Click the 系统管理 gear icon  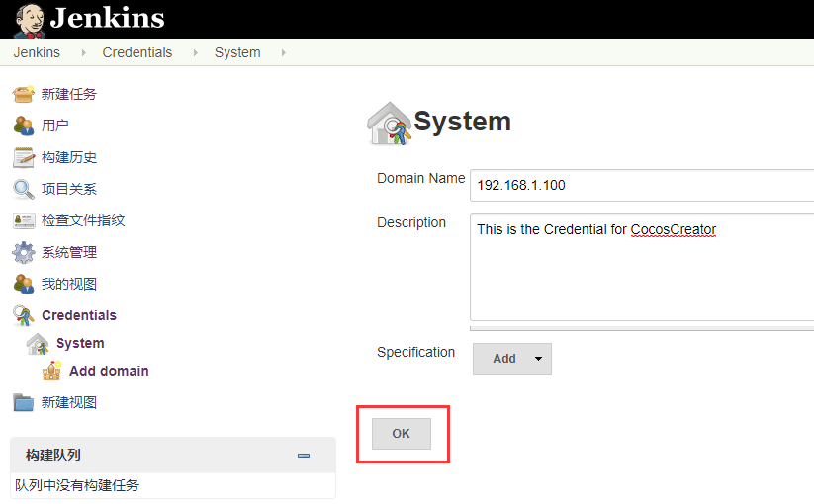[x=24, y=253]
